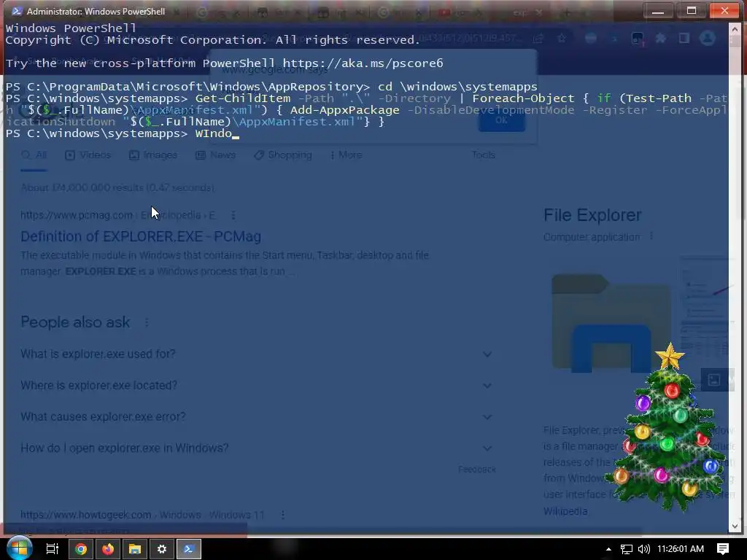Expand What is explorer.exe used for?
Image resolution: width=747 pixels, height=560 pixels.
click(x=256, y=354)
